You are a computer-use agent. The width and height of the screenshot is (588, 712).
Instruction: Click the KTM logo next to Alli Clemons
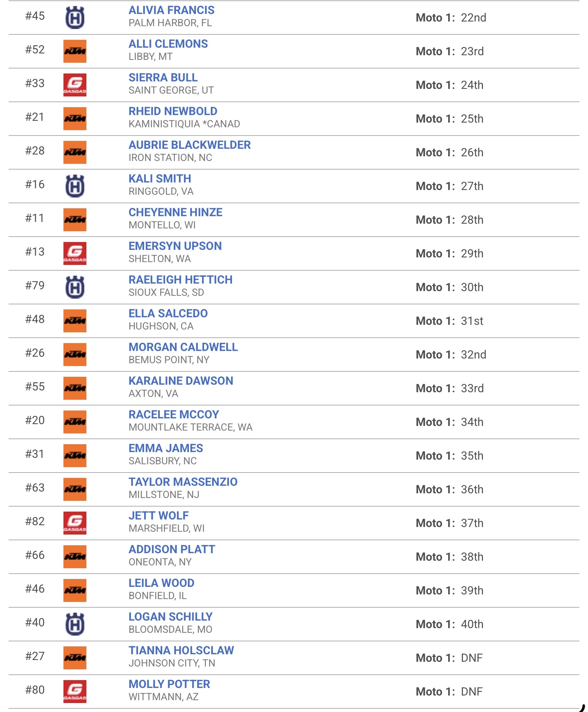(75, 51)
